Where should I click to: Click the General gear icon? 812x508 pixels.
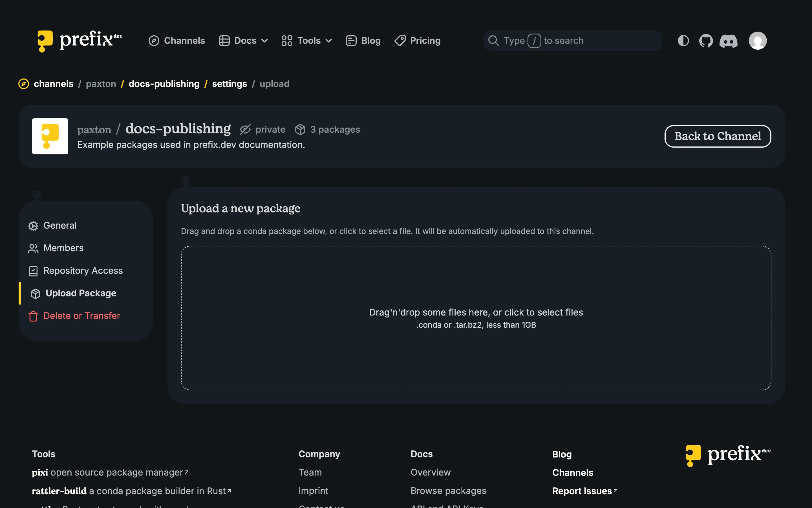click(33, 226)
